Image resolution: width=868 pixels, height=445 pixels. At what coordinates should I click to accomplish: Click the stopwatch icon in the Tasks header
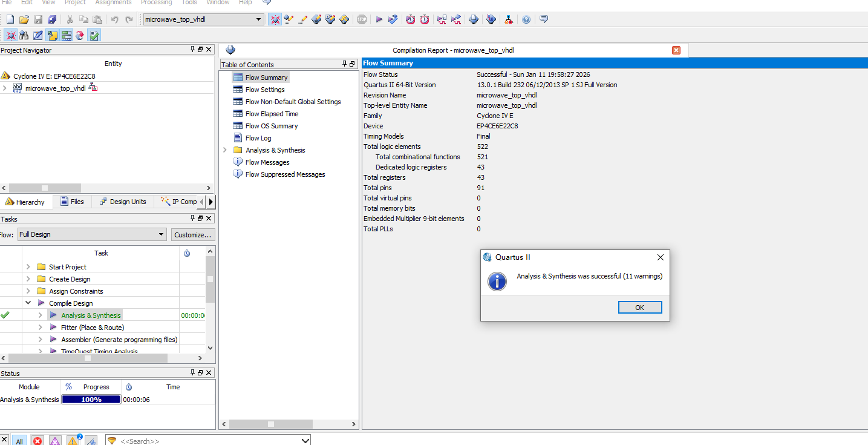tap(187, 253)
